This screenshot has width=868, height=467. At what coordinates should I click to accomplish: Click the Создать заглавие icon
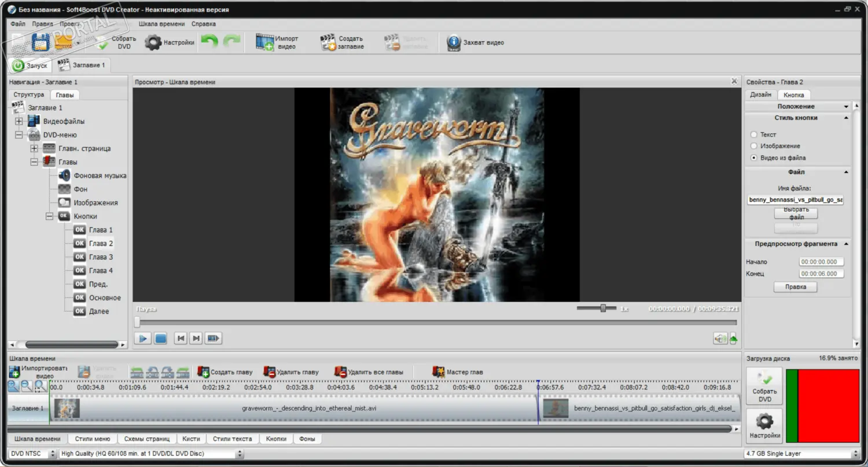tap(329, 42)
